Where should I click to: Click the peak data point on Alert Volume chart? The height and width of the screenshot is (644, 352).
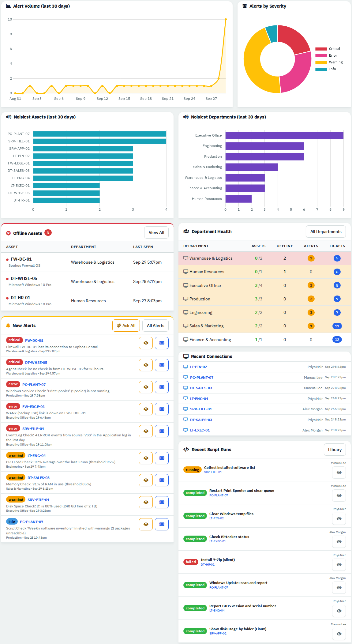(226, 19)
